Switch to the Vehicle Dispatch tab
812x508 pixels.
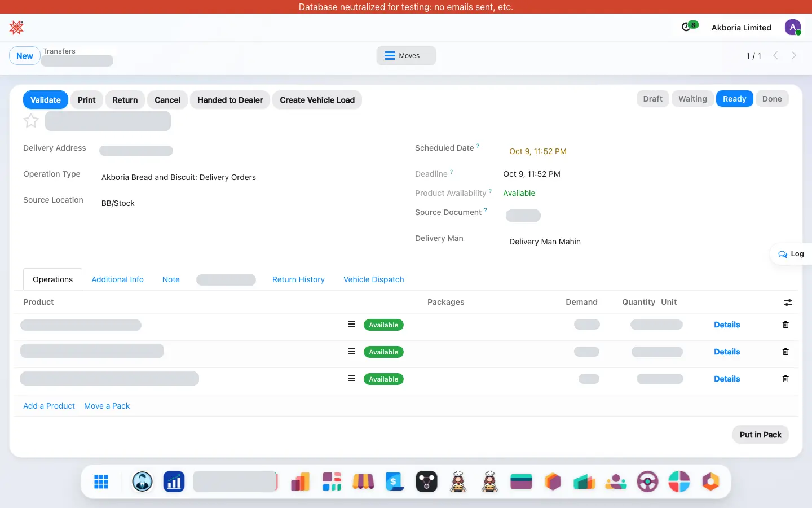pyautogui.click(x=373, y=279)
